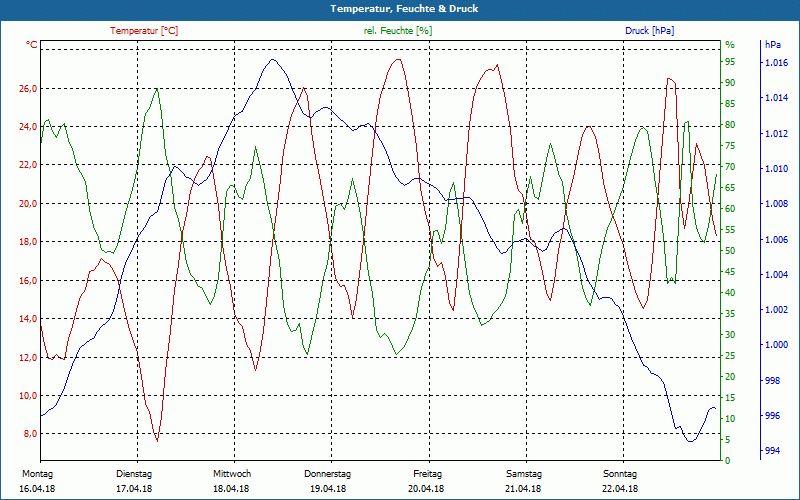The image size is (800, 500).
Task: Click the 'Freitag' day label
Action: point(428,474)
